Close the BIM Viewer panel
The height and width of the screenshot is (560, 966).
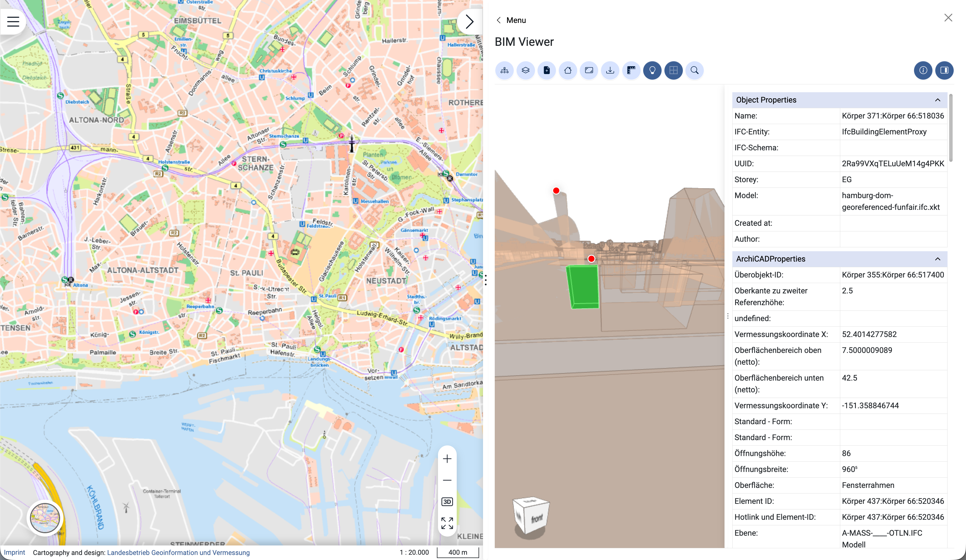pos(948,18)
